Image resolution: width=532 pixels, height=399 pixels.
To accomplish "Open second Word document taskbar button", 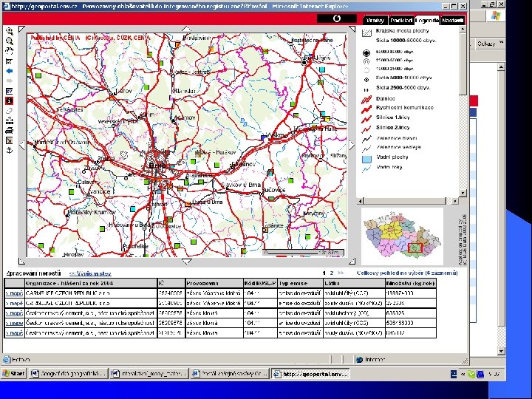I will point(149,374).
